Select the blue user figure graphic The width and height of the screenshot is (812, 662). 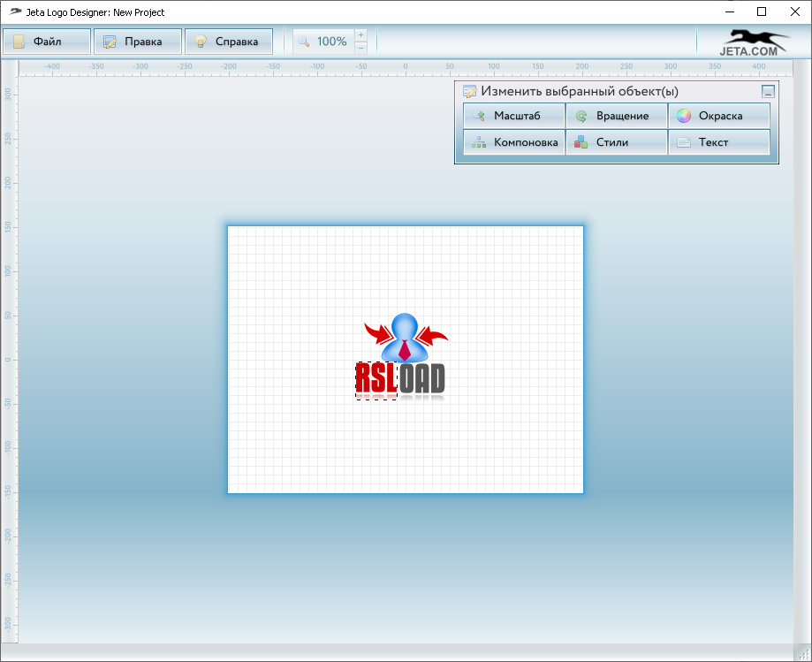[x=405, y=337]
